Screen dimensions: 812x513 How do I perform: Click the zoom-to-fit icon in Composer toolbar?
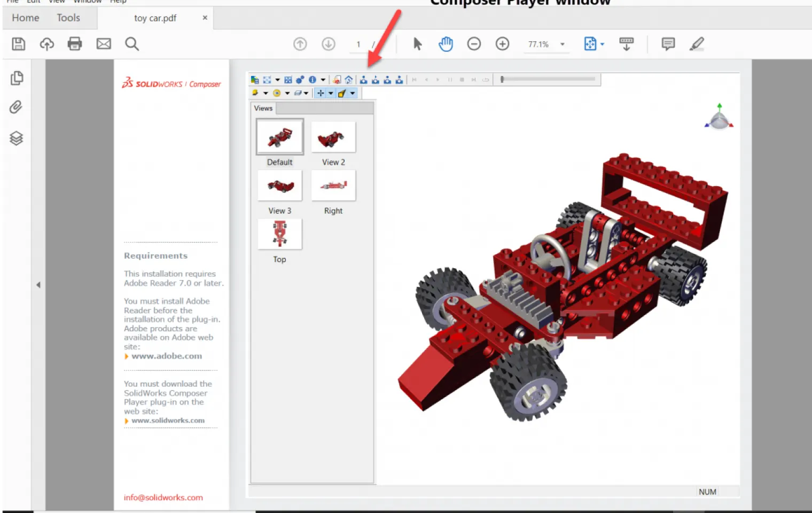coord(267,80)
